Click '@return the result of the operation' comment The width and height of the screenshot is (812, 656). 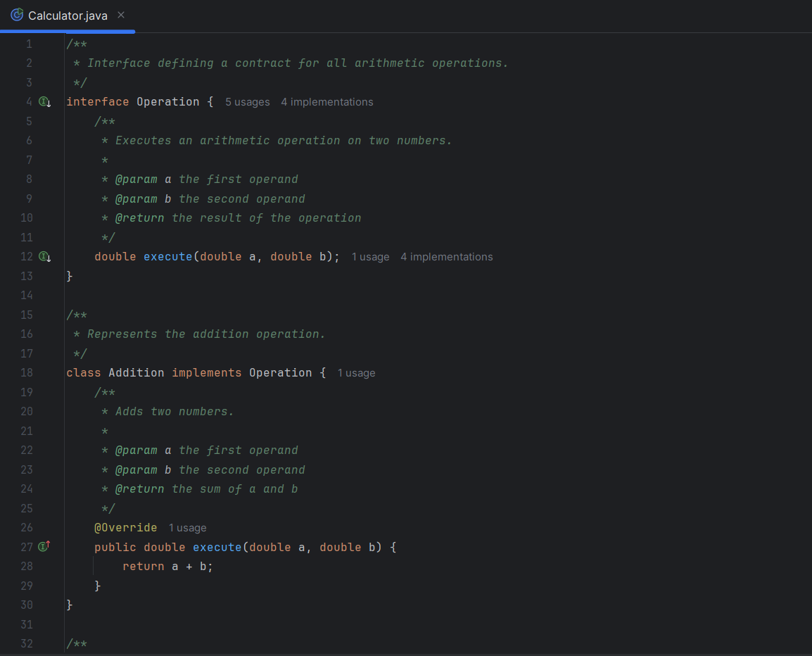(x=239, y=218)
